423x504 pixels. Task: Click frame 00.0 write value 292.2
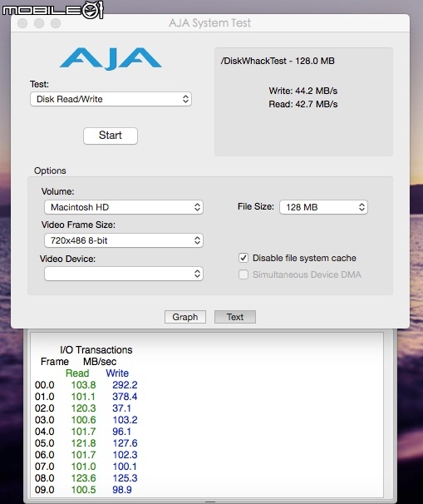pos(125,385)
